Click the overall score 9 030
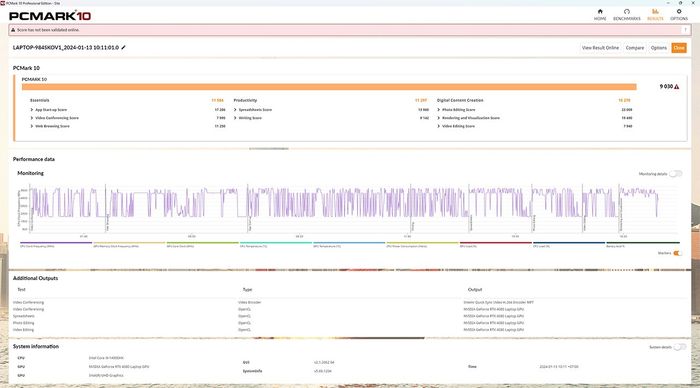Screen dimensions: 700x388 (666, 87)
